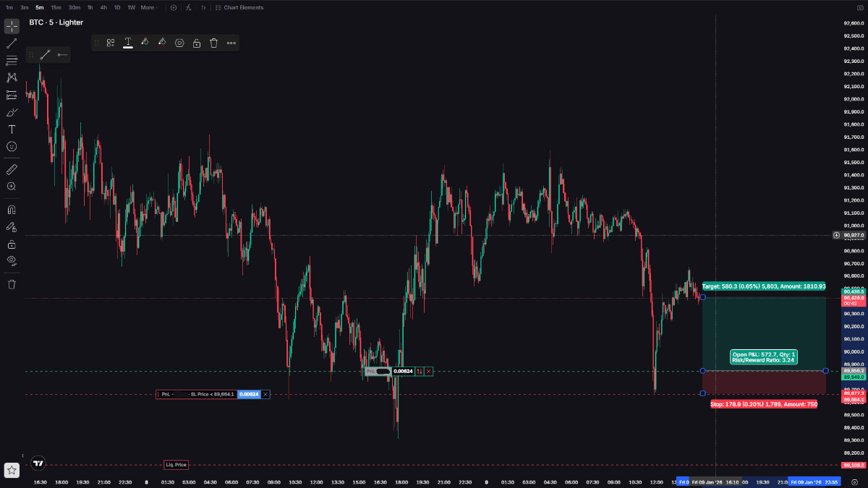Viewport: 868px width, 488px height.
Task: Open the text annotation tool
Action: (x=12, y=129)
